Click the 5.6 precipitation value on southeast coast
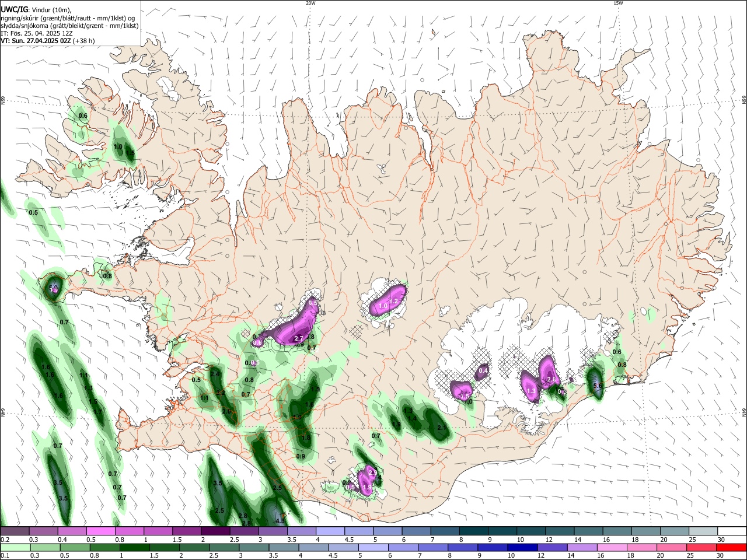The height and width of the screenshot is (560, 747). point(597,386)
